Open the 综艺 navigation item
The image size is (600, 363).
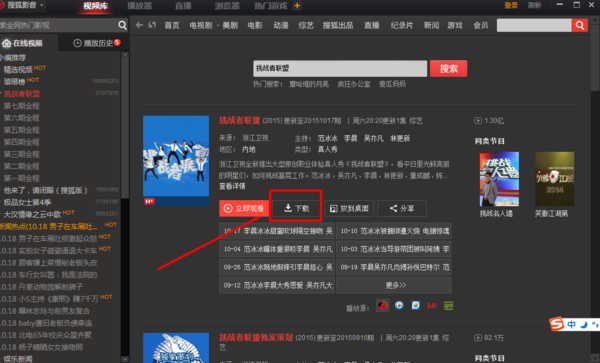[306, 25]
